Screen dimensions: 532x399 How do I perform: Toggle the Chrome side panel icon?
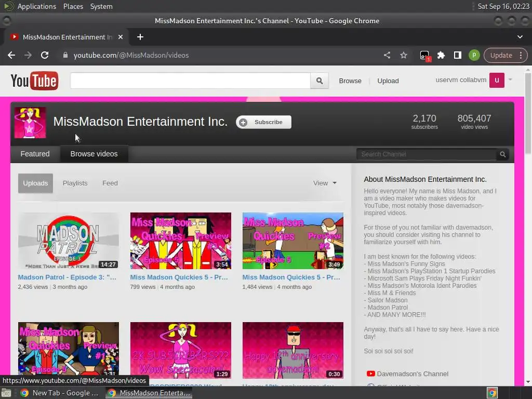click(x=457, y=55)
